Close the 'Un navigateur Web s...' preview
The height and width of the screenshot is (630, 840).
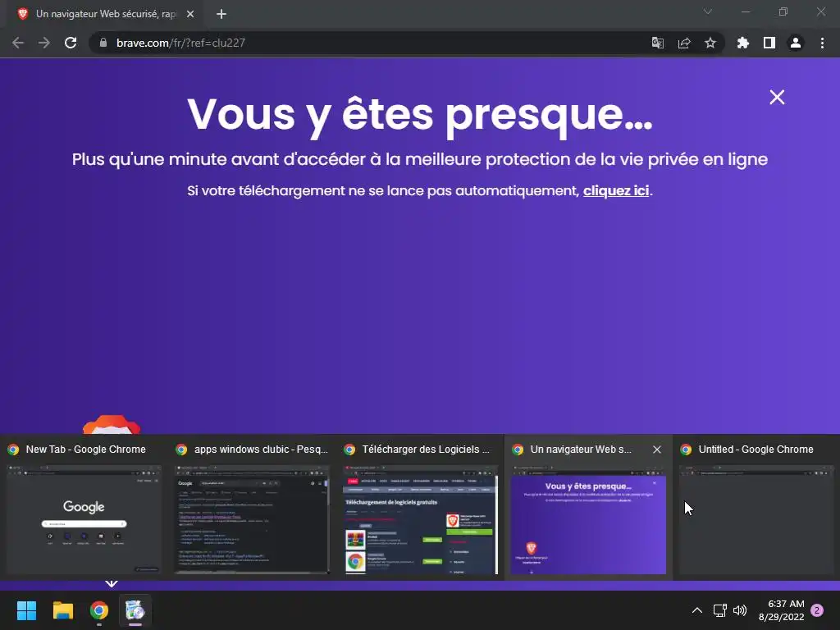657,450
